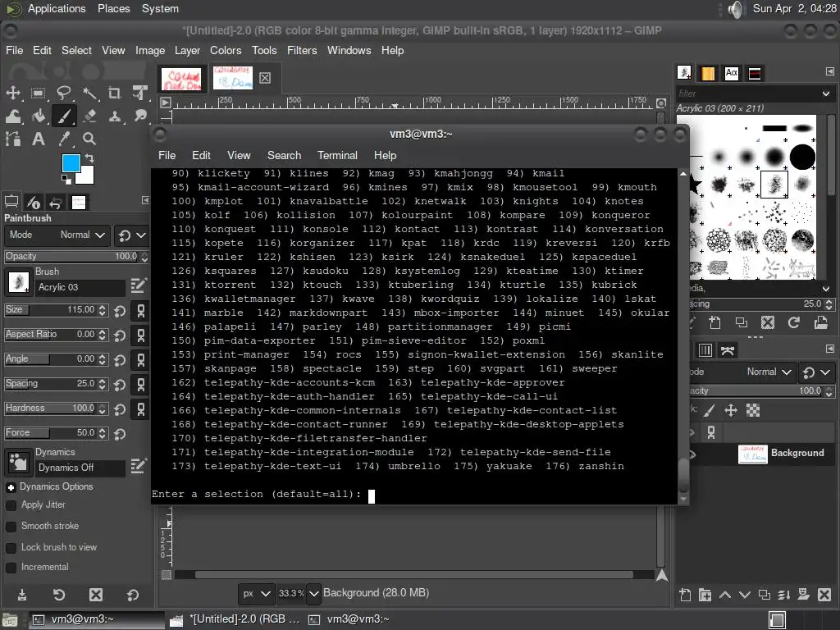840x630 pixels.
Task: Open brush filter dropdown arrow
Action: tap(826, 94)
